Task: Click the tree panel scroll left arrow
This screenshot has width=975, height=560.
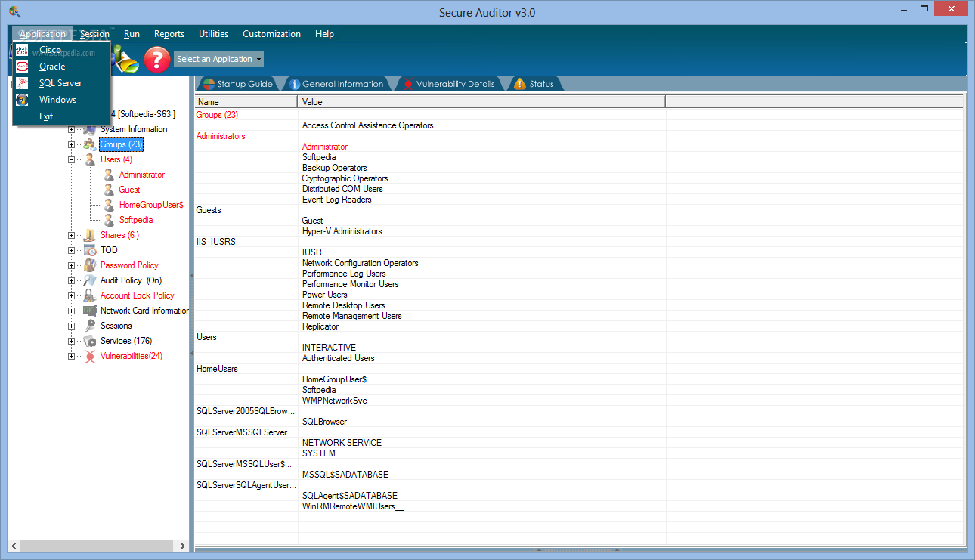Action: tap(15, 546)
